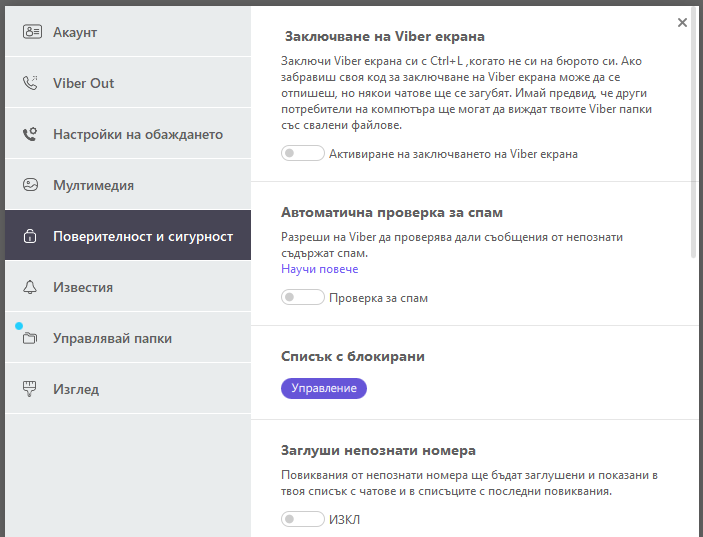Click the privacy padlock icon
Viewport: 703px width, 537px height.
coord(31,237)
